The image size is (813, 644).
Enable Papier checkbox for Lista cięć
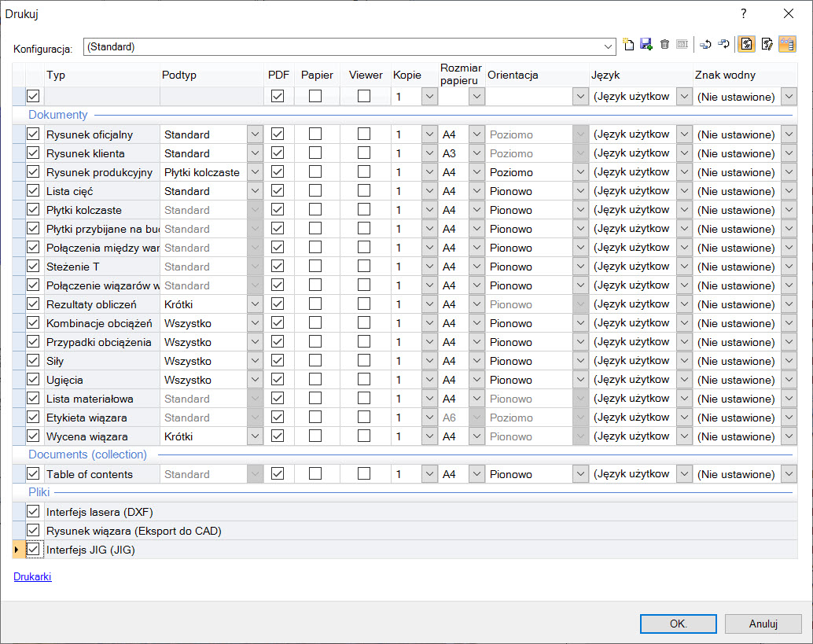(x=315, y=191)
